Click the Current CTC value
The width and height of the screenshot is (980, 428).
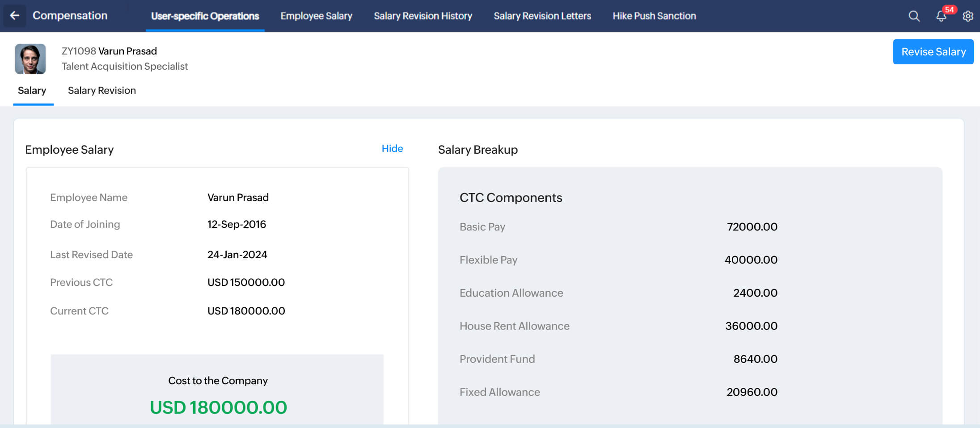[x=246, y=311]
